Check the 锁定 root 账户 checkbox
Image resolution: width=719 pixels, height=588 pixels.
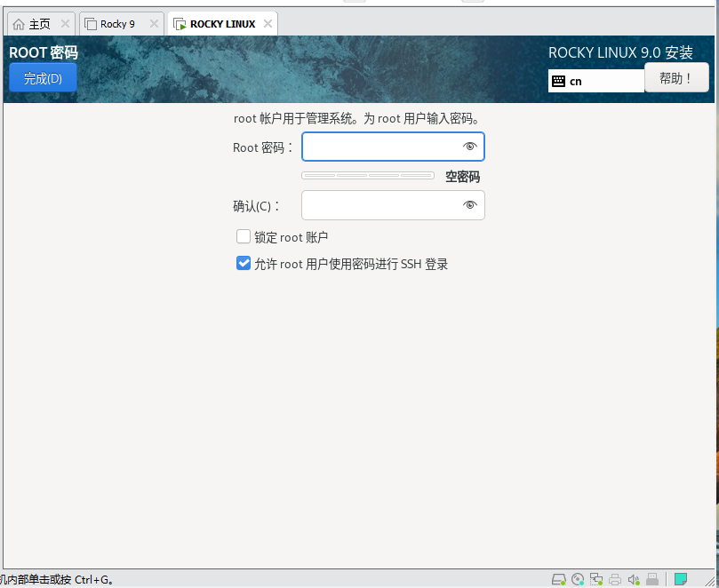pyautogui.click(x=243, y=236)
